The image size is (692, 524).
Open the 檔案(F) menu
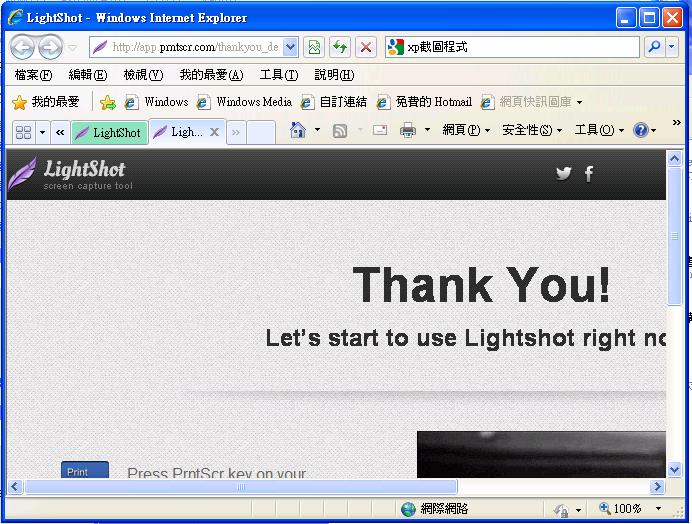click(x=33, y=75)
